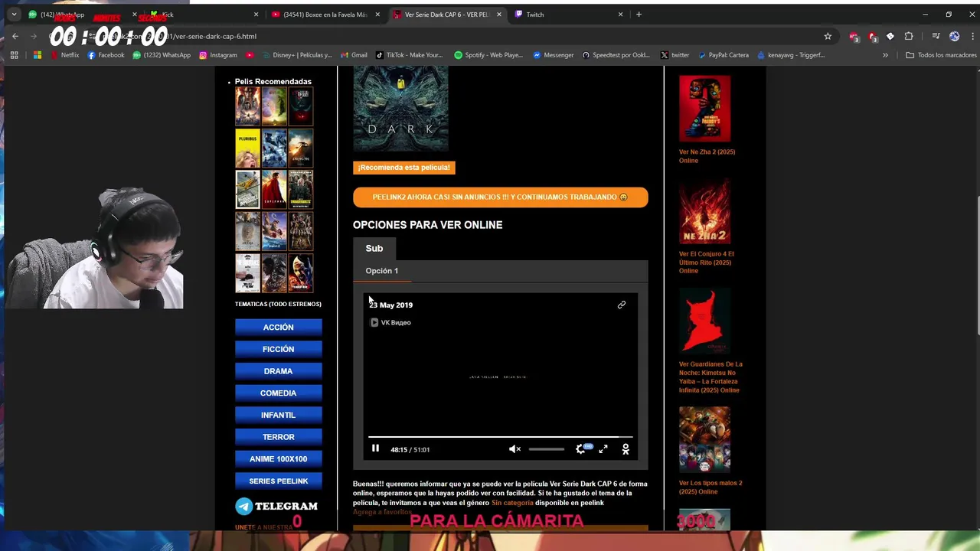This screenshot has height=551, width=980.
Task: Click the Telegram logo banner
Action: pos(276,506)
